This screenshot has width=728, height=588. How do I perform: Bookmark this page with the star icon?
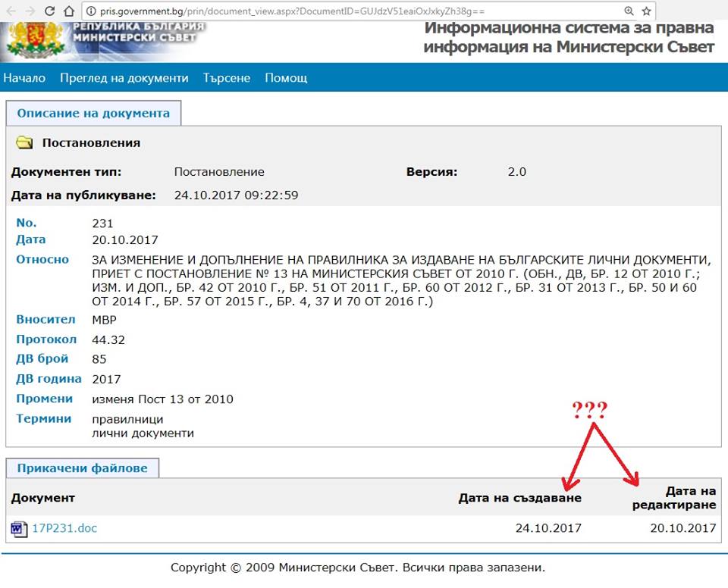(x=646, y=11)
